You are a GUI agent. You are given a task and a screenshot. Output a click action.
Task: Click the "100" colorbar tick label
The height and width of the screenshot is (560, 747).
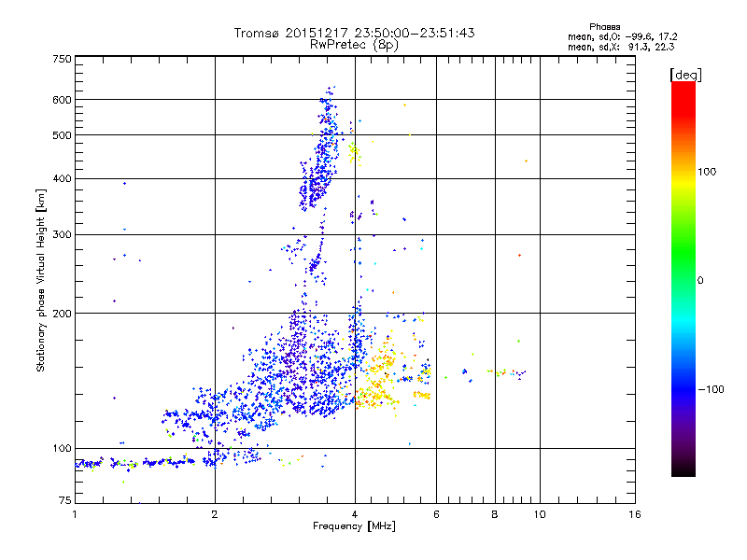click(707, 172)
